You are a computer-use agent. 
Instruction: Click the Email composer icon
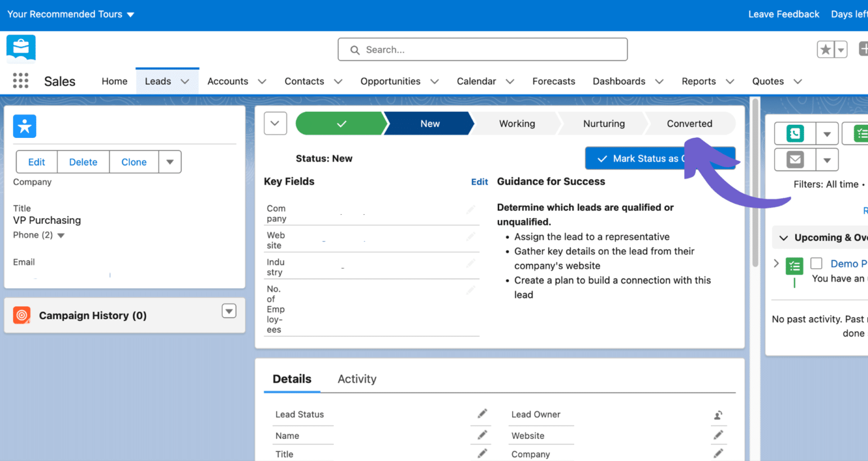(794, 159)
